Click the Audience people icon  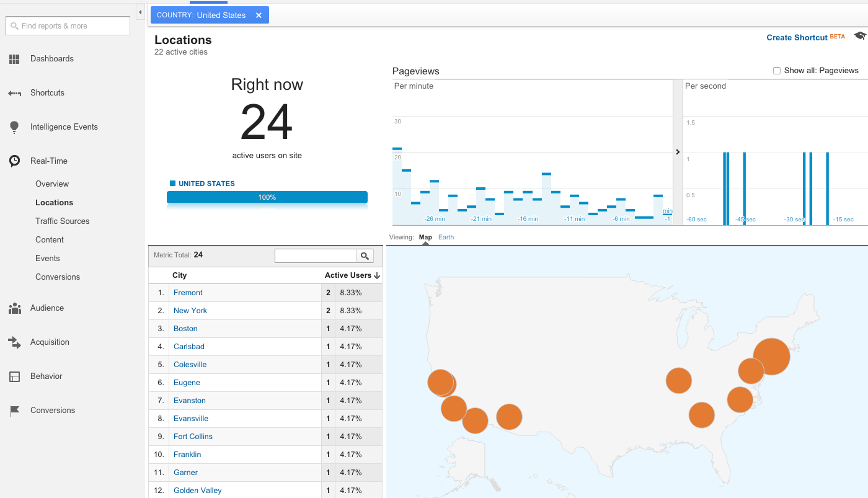(14, 308)
